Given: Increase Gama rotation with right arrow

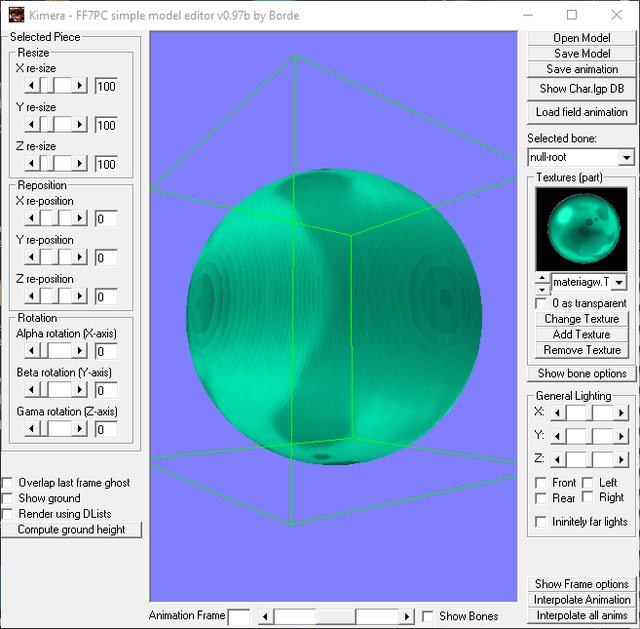Looking at the screenshot, I should click(80, 429).
